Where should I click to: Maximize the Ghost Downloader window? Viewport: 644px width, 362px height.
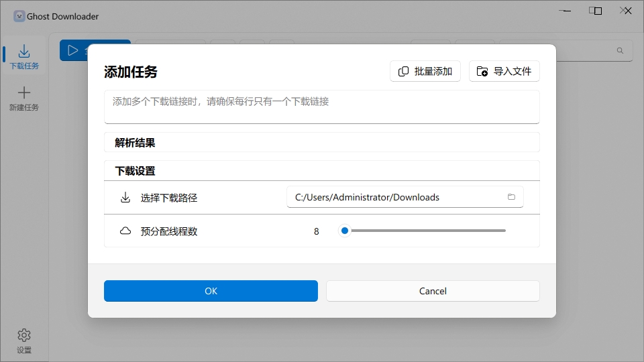[595, 11]
